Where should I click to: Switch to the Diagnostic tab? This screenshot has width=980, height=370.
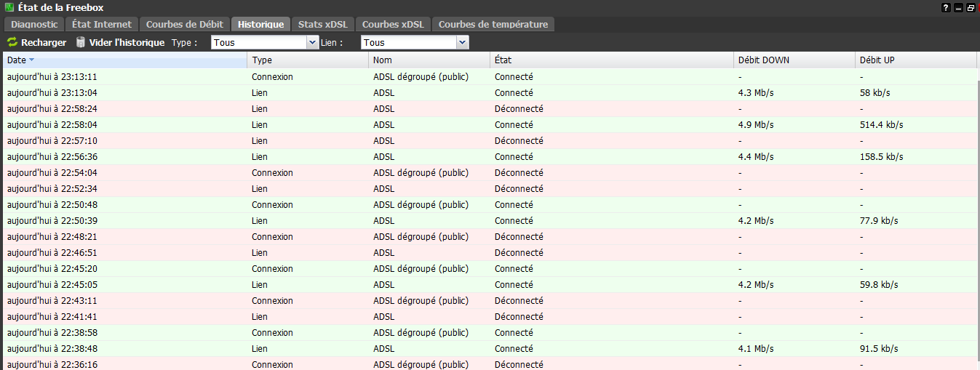point(34,25)
